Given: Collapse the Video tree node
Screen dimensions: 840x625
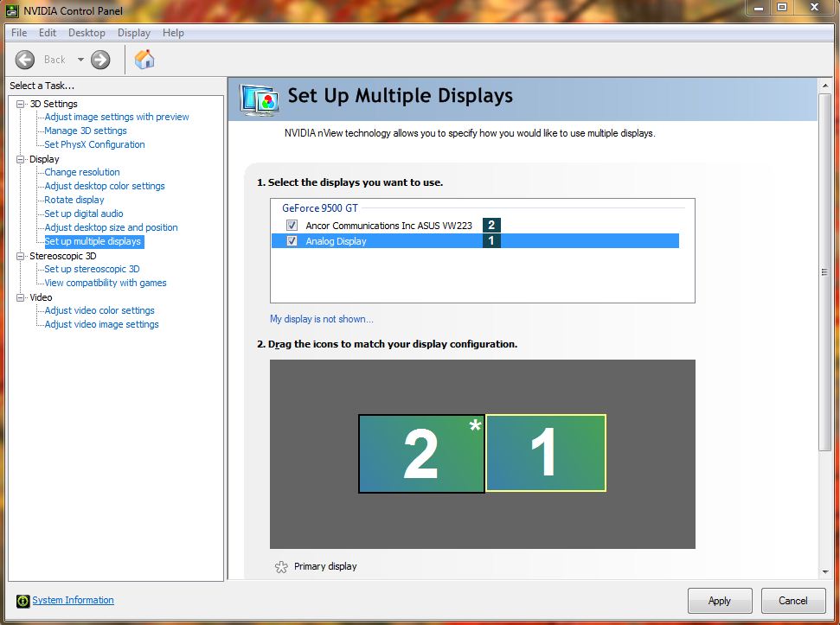Looking at the screenshot, I should point(21,297).
